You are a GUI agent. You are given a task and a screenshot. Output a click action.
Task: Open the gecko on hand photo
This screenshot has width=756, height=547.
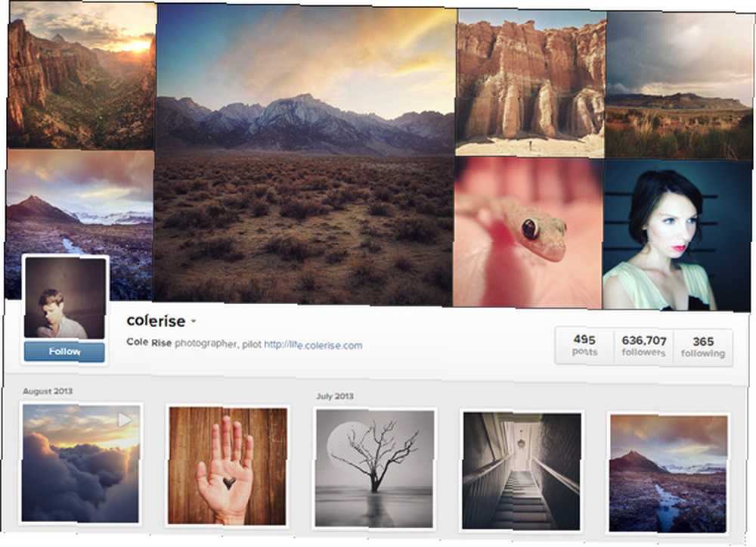(x=528, y=232)
